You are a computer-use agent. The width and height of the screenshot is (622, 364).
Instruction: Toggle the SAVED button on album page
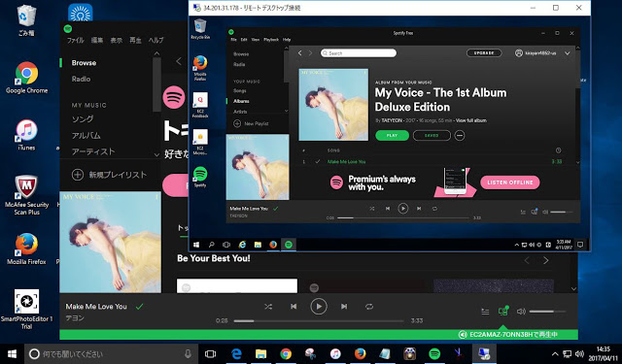pyautogui.click(x=432, y=136)
